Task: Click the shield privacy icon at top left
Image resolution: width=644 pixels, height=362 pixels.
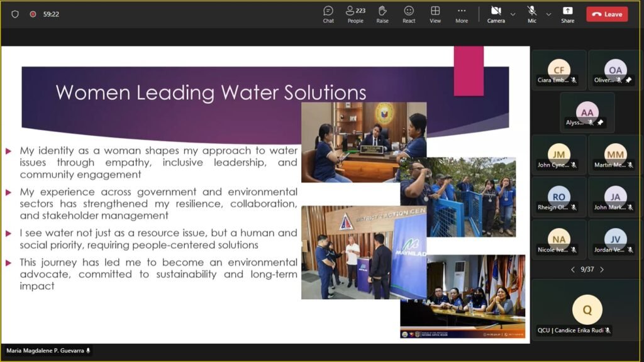Action: click(15, 14)
